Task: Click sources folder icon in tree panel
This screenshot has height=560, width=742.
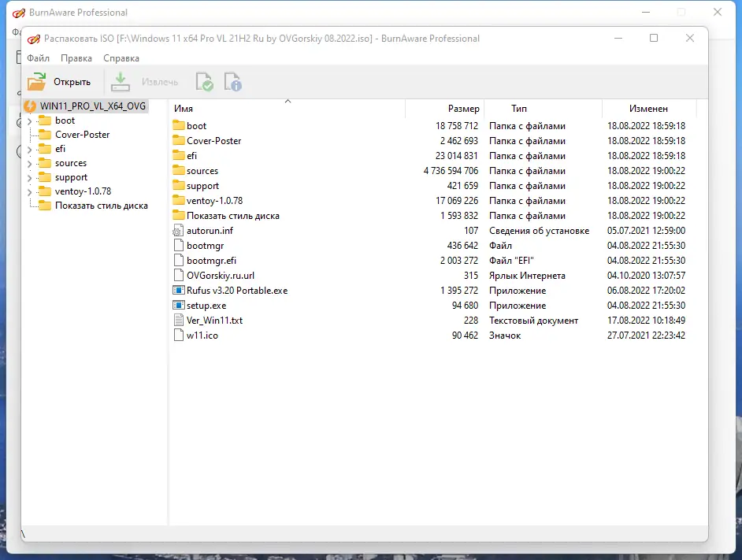Action: point(45,163)
